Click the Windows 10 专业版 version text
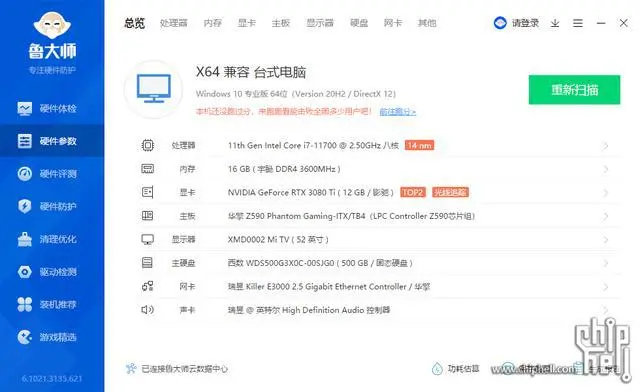 [296, 94]
